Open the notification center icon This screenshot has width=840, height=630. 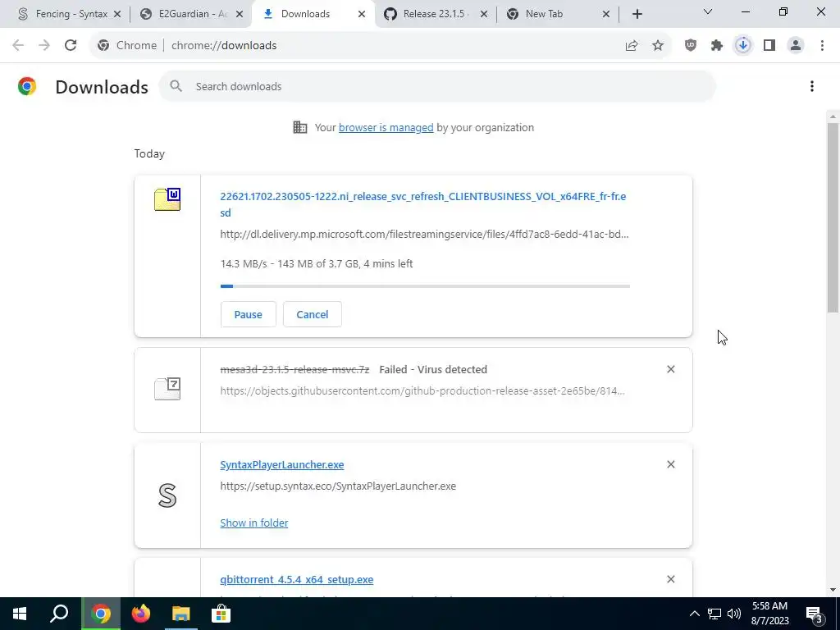(815, 614)
